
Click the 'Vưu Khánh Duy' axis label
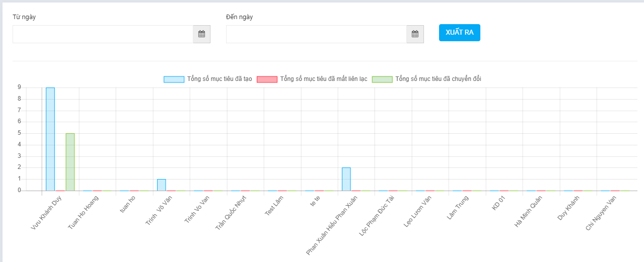click(x=46, y=212)
